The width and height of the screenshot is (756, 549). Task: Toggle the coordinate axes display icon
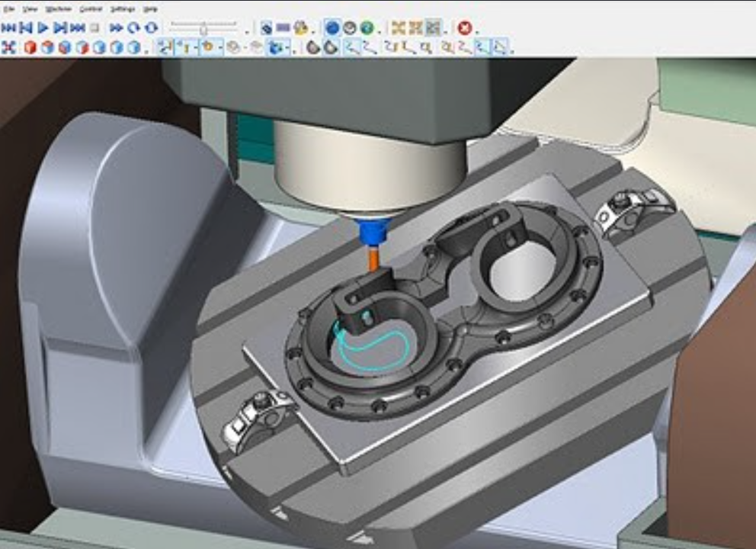click(165, 47)
